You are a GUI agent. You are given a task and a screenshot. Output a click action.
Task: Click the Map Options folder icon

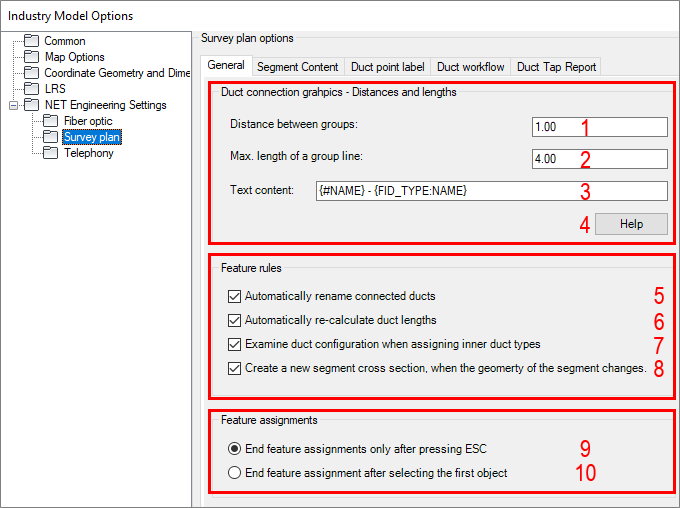pyautogui.click(x=31, y=57)
